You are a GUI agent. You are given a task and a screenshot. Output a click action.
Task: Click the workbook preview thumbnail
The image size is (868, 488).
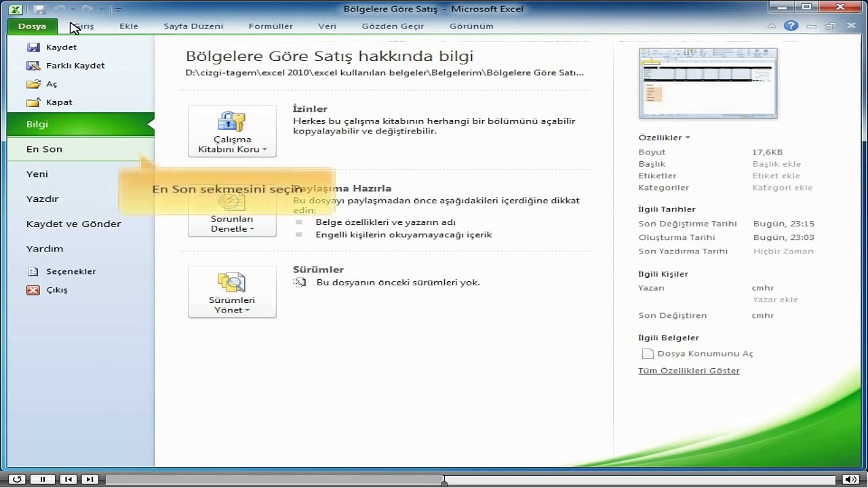pyautogui.click(x=708, y=83)
